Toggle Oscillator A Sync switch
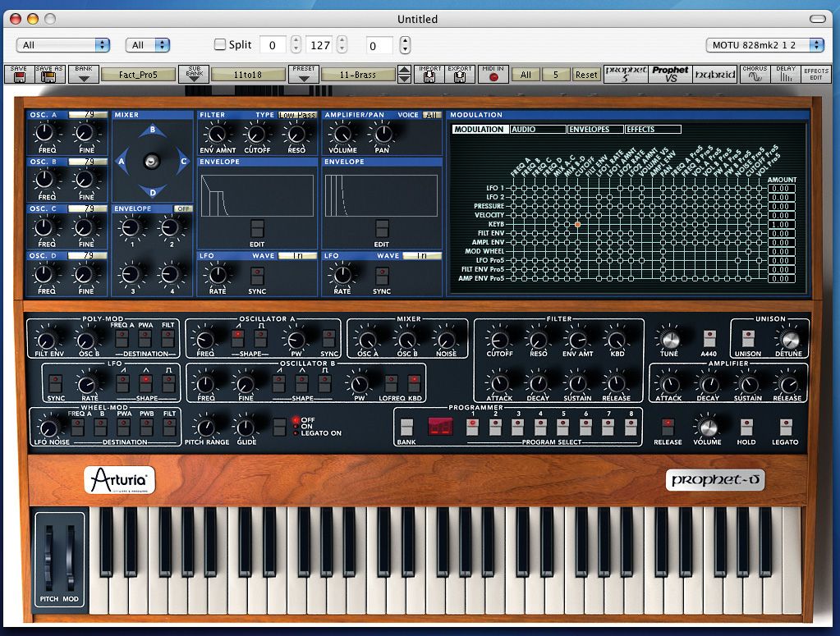The image size is (840, 636). click(328, 339)
